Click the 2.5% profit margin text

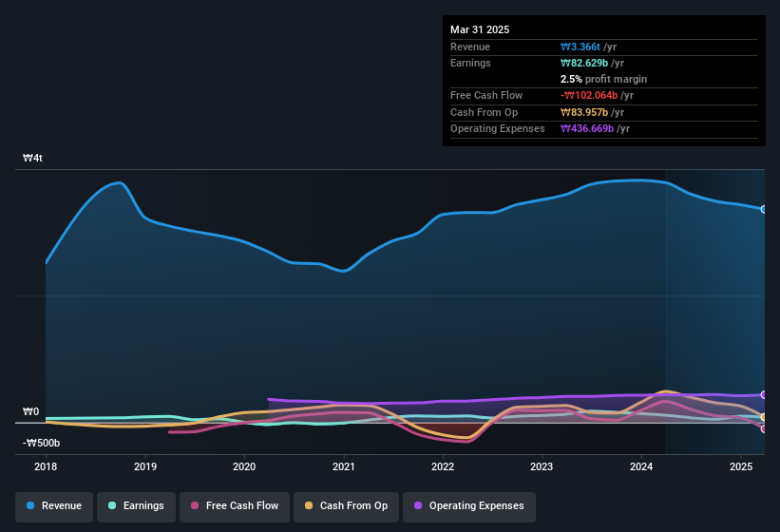604,79
